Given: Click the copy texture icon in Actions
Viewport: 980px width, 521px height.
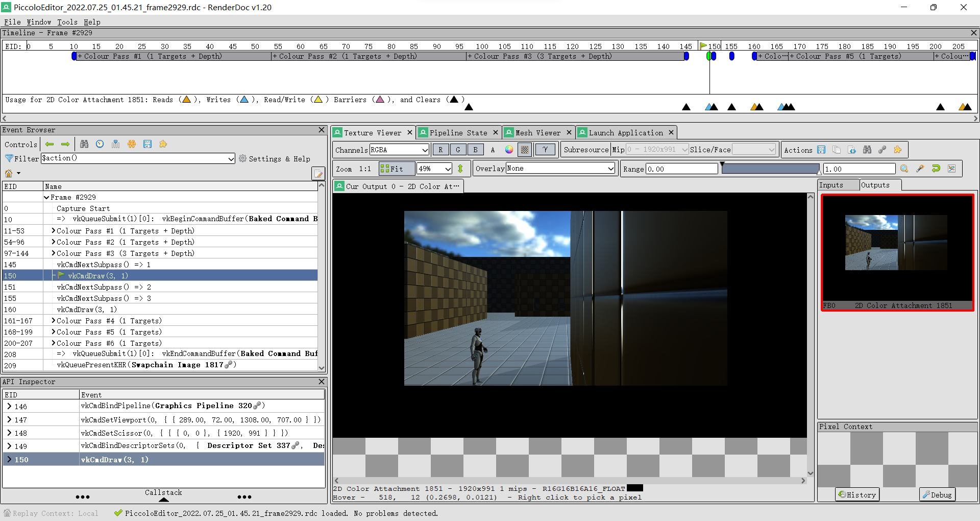Looking at the screenshot, I should [837, 150].
